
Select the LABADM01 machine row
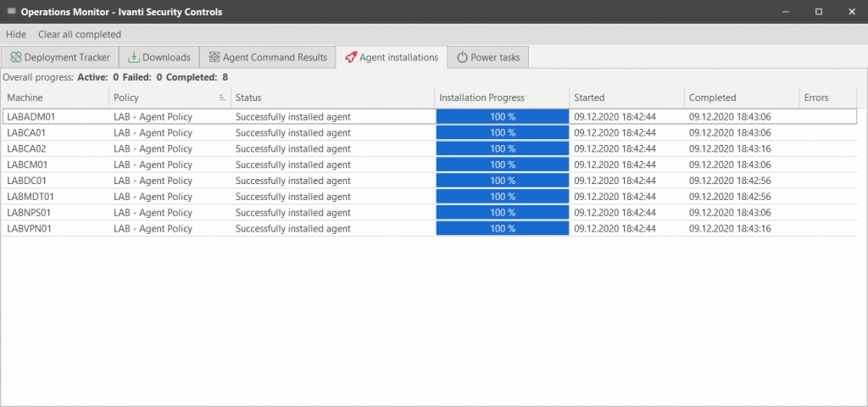[x=430, y=117]
